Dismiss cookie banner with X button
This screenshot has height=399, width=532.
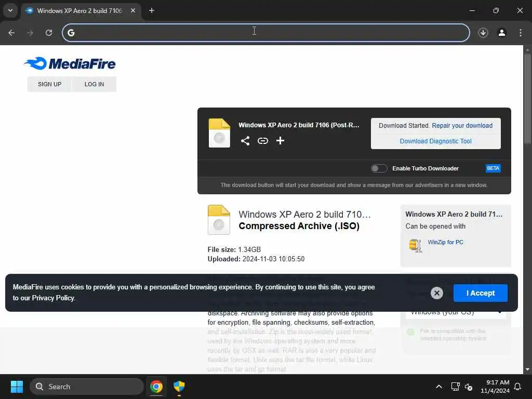pos(437,293)
